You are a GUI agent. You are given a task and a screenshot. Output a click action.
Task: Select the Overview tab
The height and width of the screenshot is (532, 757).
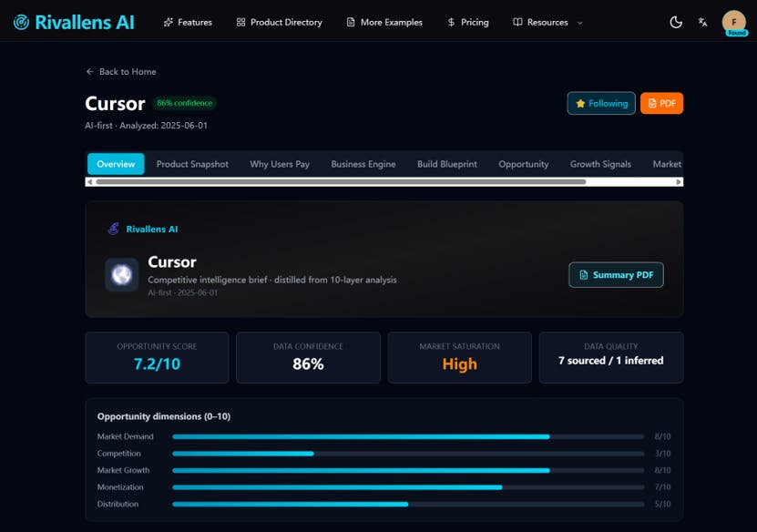pyautogui.click(x=116, y=164)
